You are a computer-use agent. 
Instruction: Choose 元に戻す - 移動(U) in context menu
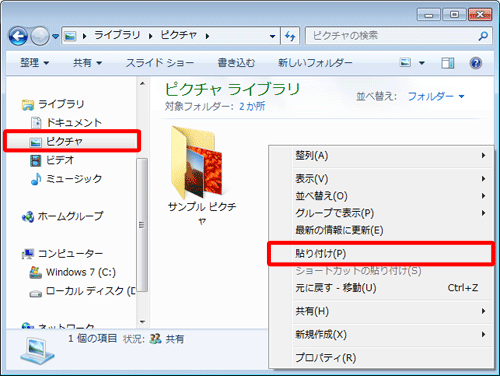(x=381, y=288)
